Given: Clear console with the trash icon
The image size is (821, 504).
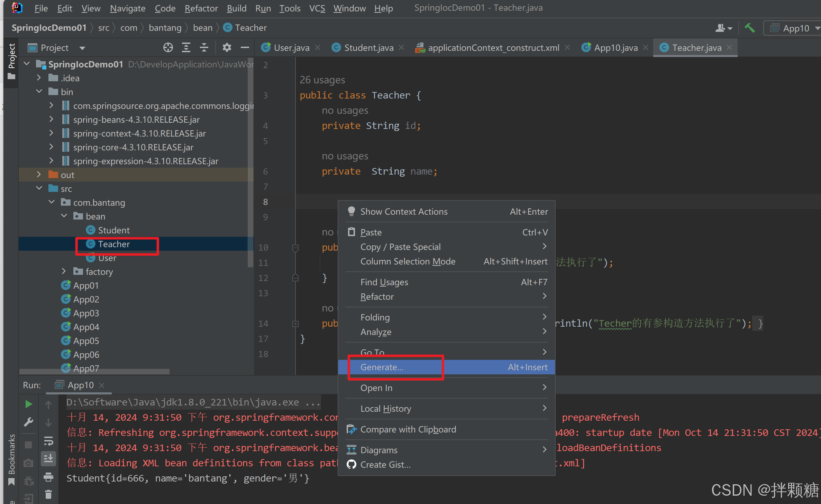Looking at the screenshot, I should point(48,495).
